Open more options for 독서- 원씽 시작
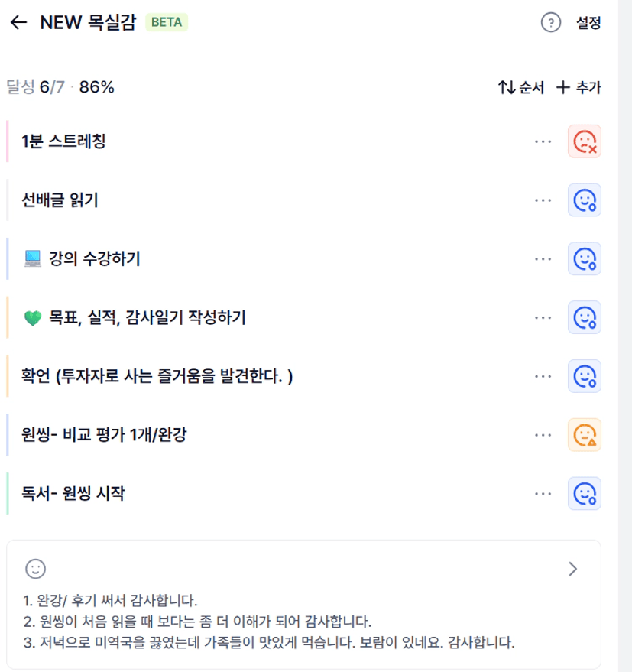The height and width of the screenshot is (672, 632). click(x=543, y=493)
